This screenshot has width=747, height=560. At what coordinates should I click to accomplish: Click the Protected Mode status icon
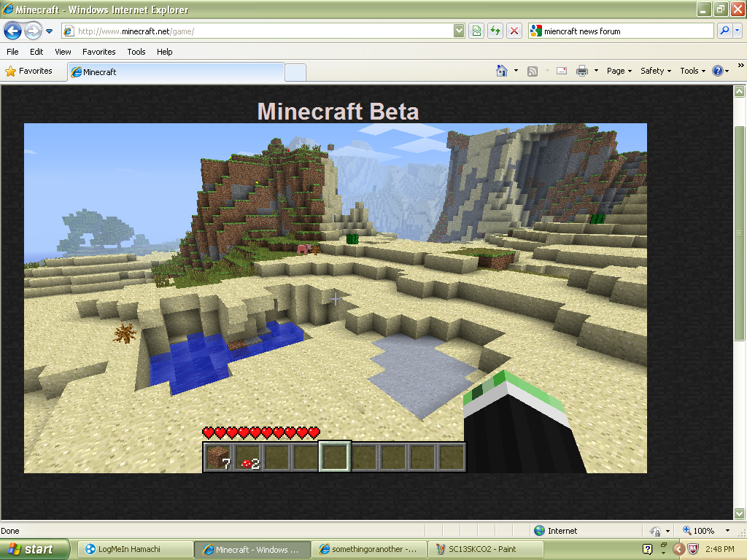pos(656,531)
